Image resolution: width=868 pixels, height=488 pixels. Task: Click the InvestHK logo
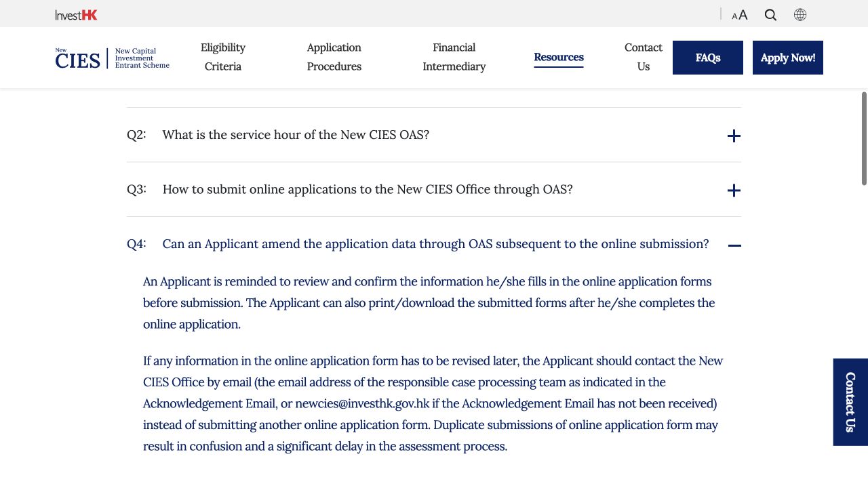(x=76, y=15)
